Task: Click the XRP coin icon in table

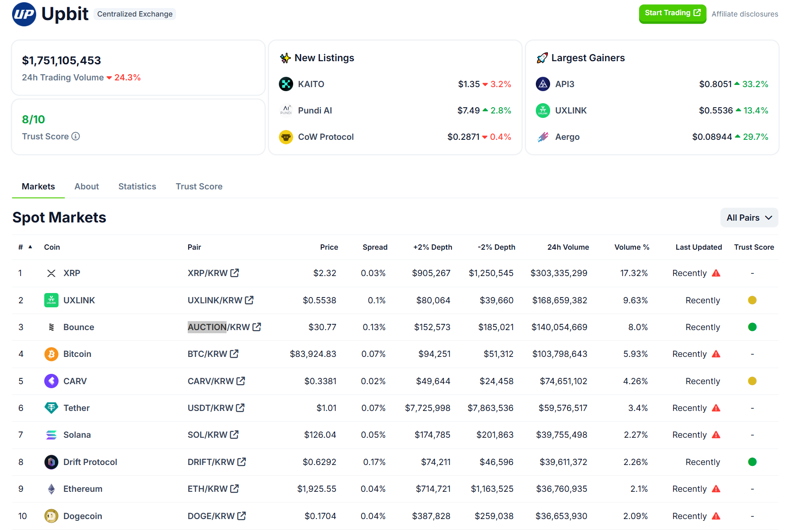Action: tap(51, 273)
